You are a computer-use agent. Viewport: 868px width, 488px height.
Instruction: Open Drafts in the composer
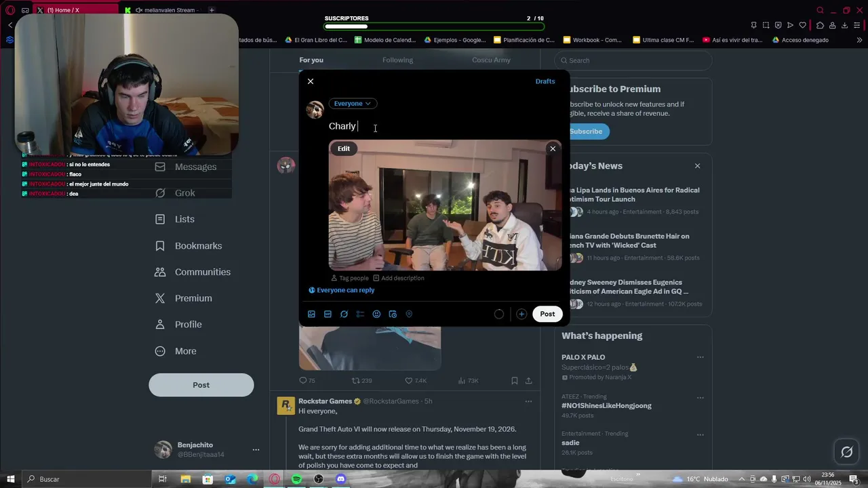[x=545, y=81]
